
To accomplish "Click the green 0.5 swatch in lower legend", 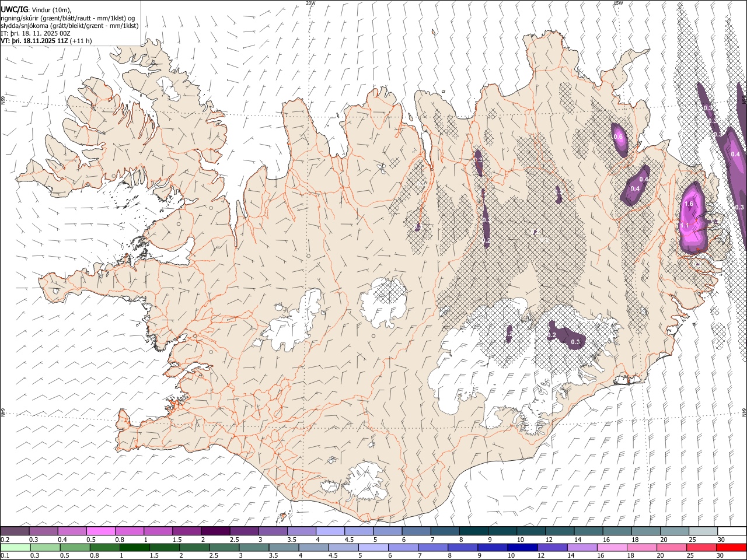I will [x=75, y=548].
